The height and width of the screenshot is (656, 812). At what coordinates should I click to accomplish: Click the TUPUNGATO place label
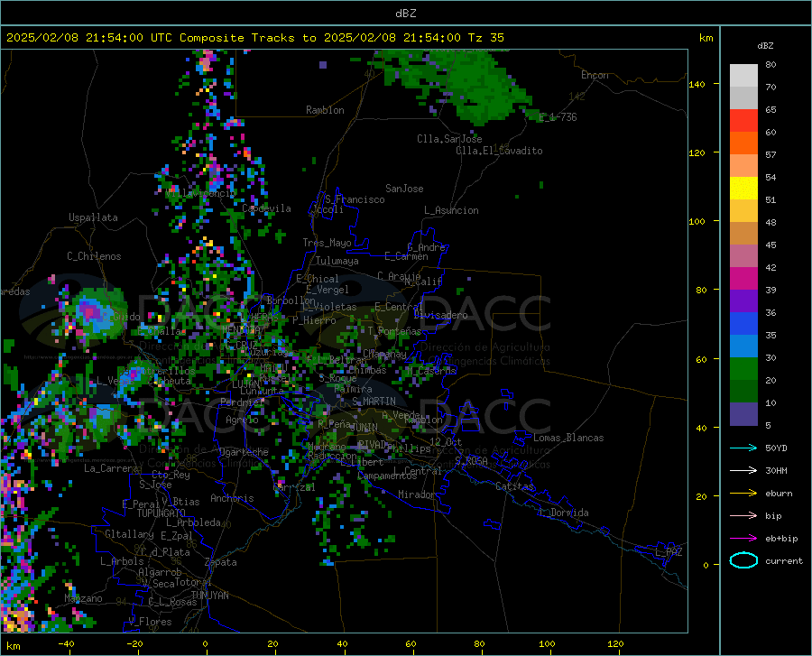[x=161, y=513]
